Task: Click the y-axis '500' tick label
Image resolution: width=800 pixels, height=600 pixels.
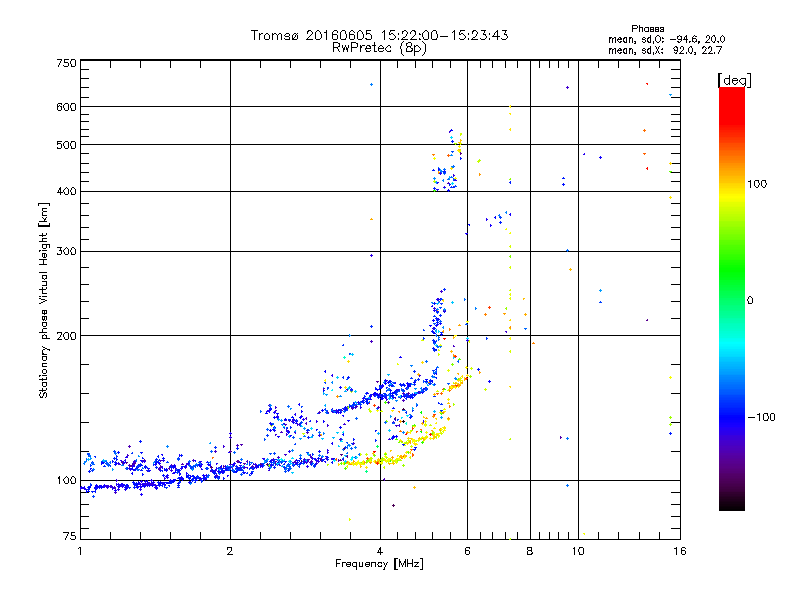Action: (66, 145)
